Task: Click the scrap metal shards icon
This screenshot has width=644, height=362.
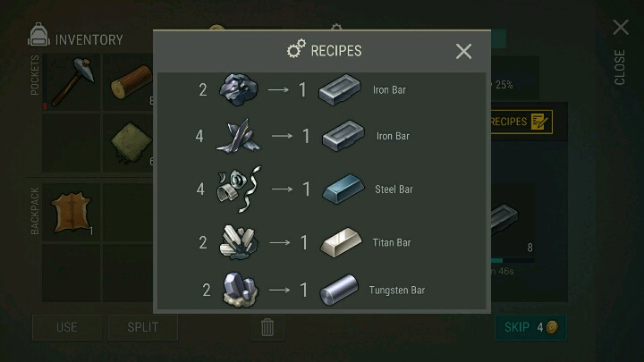Action: tap(239, 136)
